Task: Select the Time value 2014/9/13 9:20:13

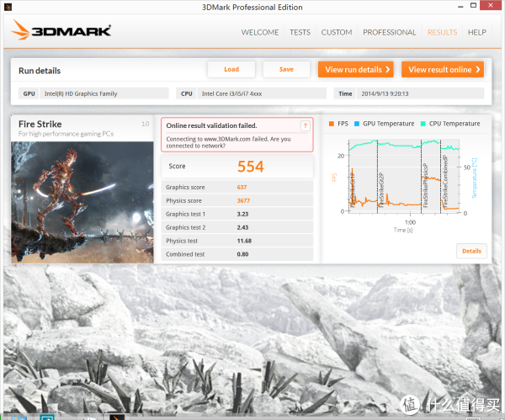Action: point(420,93)
